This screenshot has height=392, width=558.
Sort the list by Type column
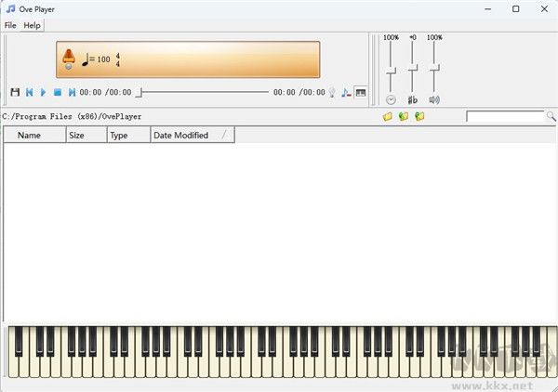[x=129, y=135]
